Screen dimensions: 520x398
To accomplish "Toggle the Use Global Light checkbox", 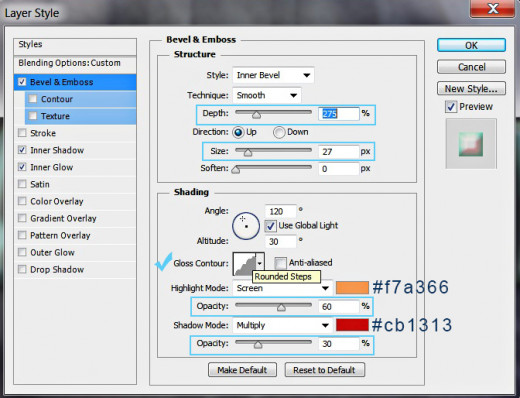I will coord(270,226).
